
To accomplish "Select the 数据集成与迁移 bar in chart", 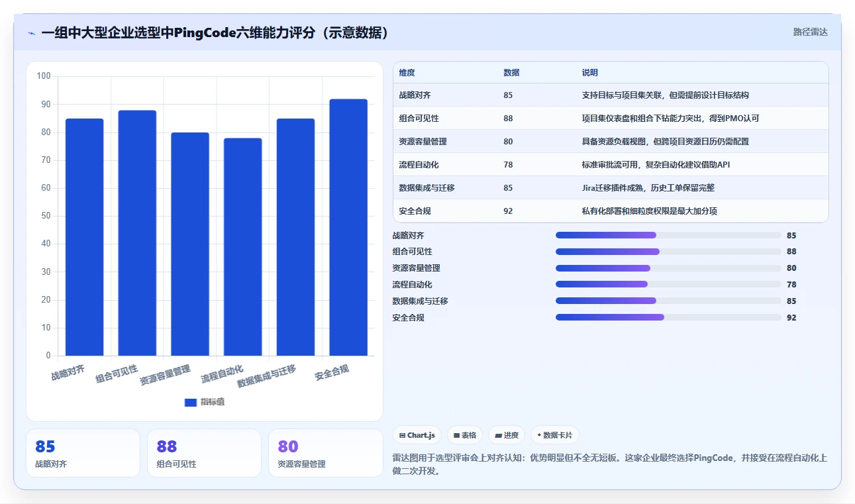I will [295, 237].
